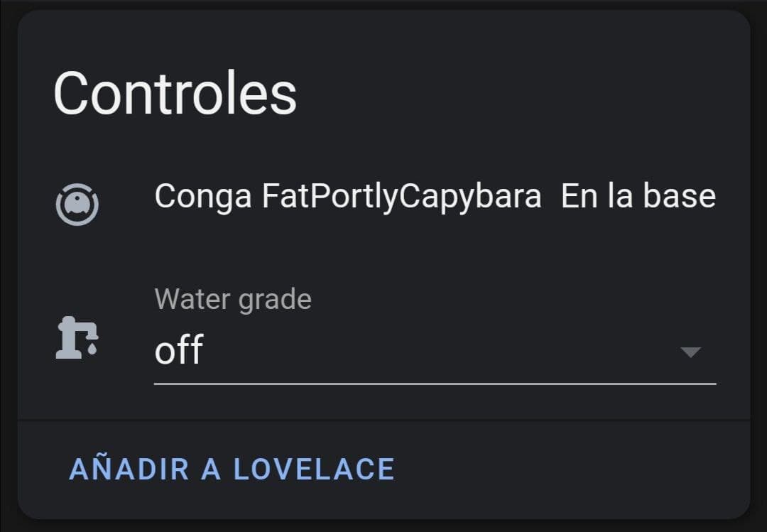Viewport: 767px width, 532px height.
Task: Click the word 'grade' in the select label
Action: click(275, 299)
